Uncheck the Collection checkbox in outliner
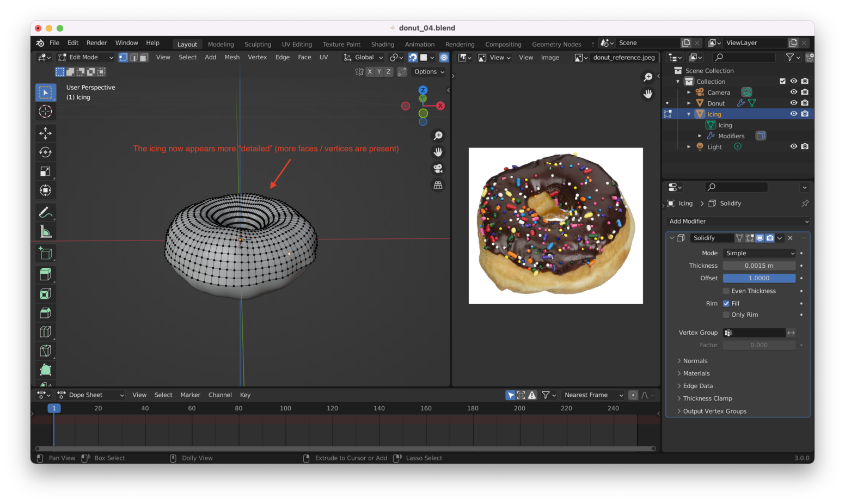The width and height of the screenshot is (845, 504). [x=782, y=81]
